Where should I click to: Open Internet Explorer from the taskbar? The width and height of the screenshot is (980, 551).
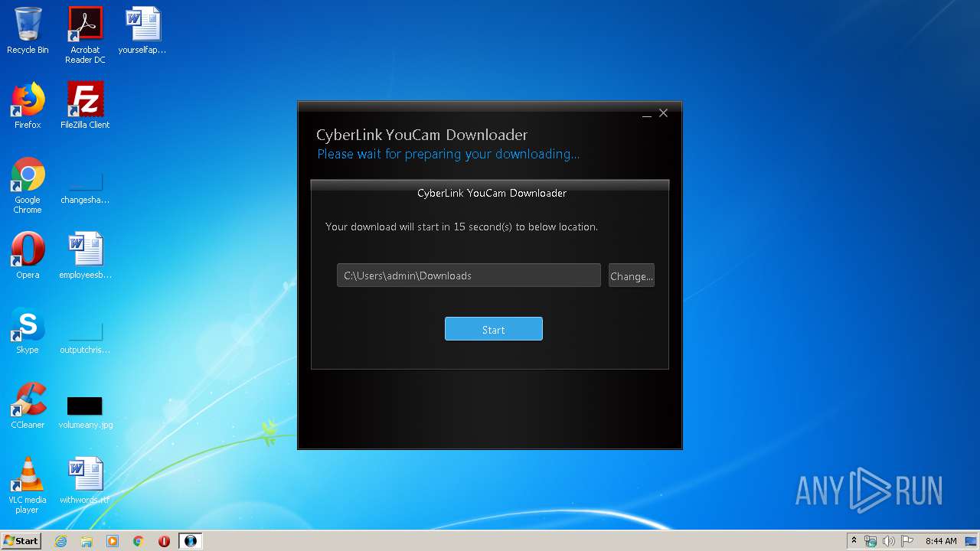[x=60, y=541]
